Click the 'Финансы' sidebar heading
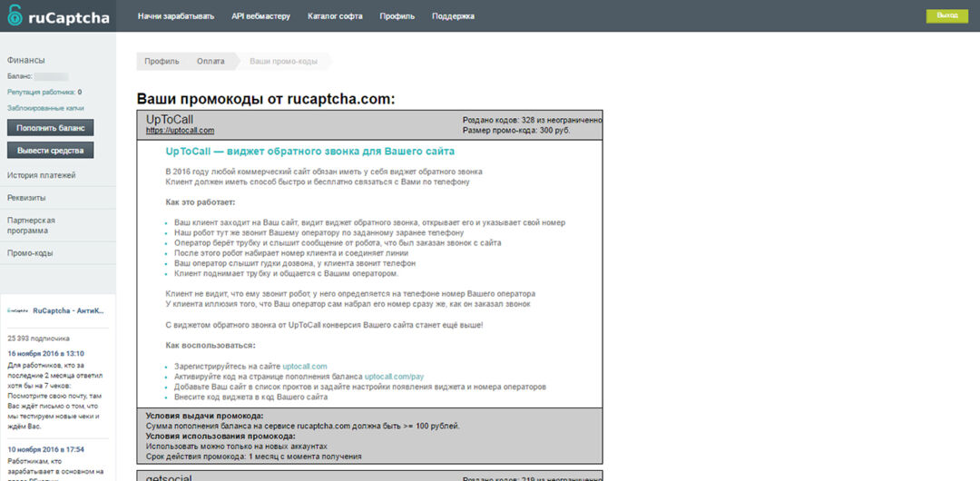Viewport: 980px width, 481px height. coord(25,60)
